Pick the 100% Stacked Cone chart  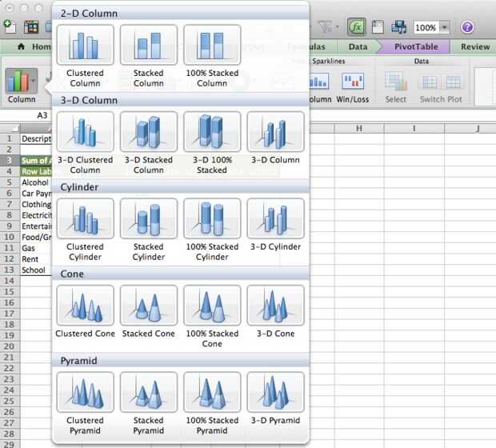212,306
